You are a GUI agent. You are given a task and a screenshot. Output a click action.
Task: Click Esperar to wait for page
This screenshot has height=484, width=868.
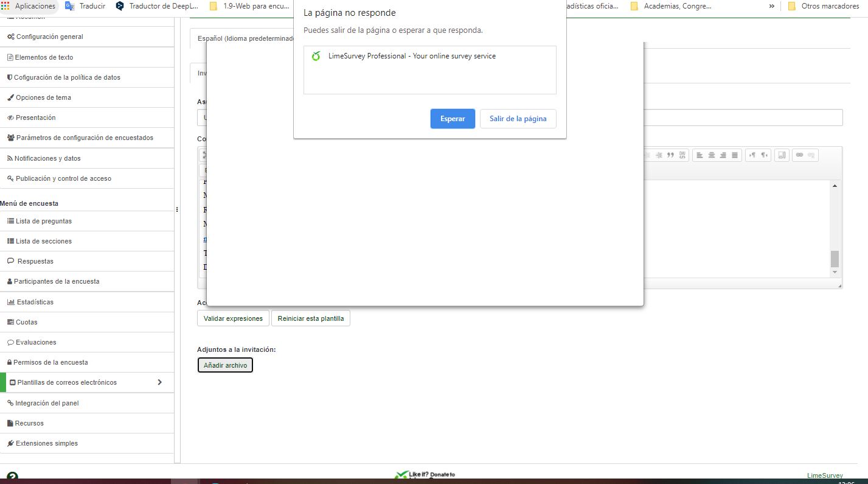tap(453, 119)
